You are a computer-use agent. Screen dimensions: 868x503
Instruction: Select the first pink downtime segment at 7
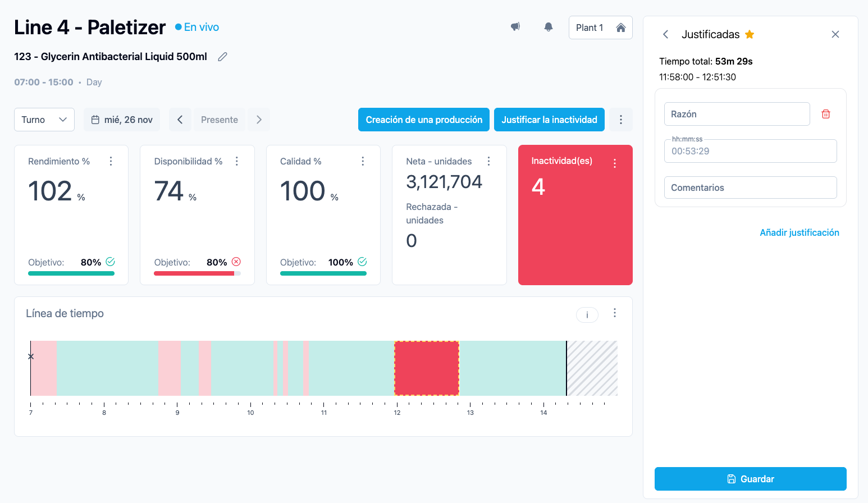[x=44, y=368]
